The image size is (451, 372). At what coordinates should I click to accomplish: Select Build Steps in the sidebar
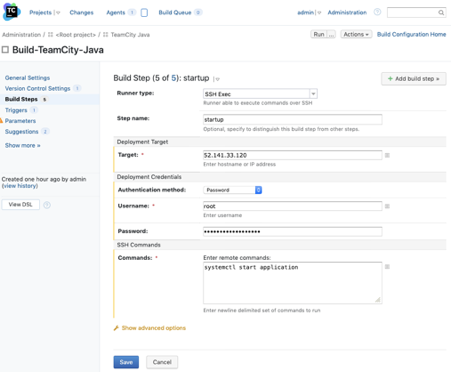pyautogui.click(x=21, y=99)
